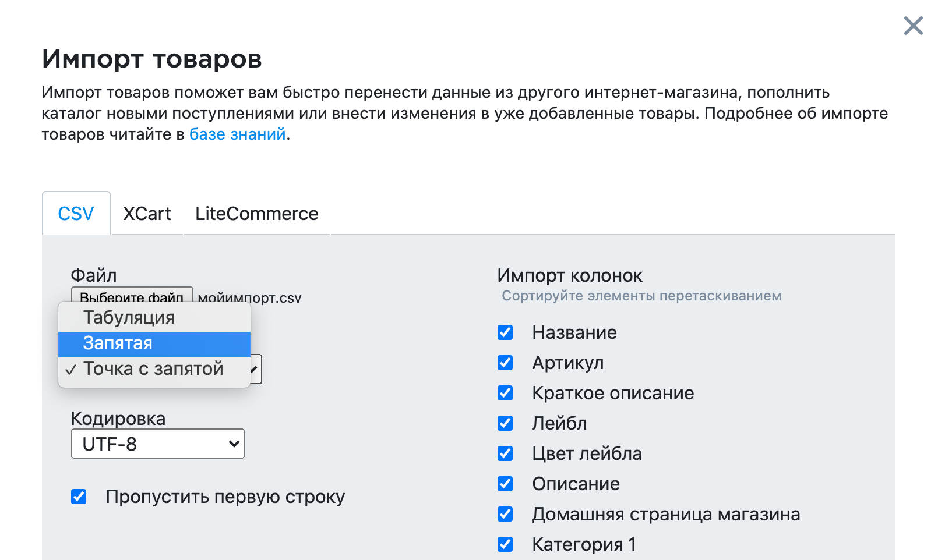
Task: Switch to the CSV tab
Action: (x=76, y=214)
